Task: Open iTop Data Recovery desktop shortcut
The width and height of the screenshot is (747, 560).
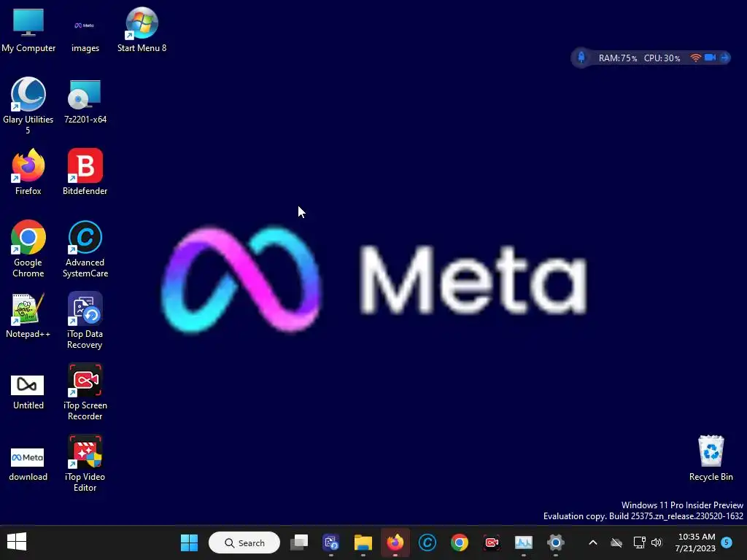Action: pos(85,321)
